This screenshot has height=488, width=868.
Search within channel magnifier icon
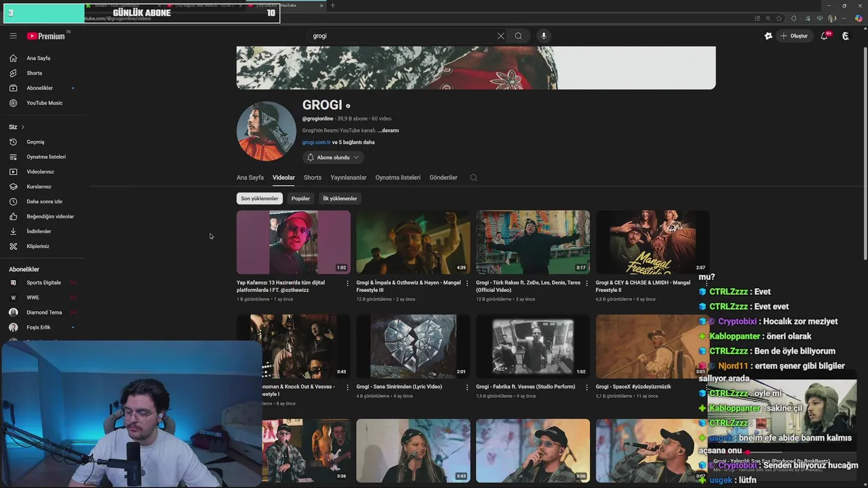coord(473,178)
